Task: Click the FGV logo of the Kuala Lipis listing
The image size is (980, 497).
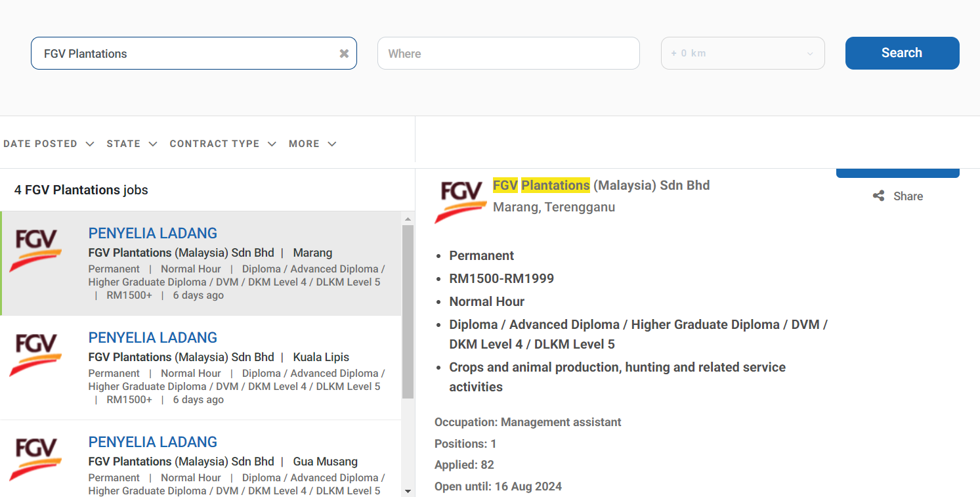Action: point(36,355)
